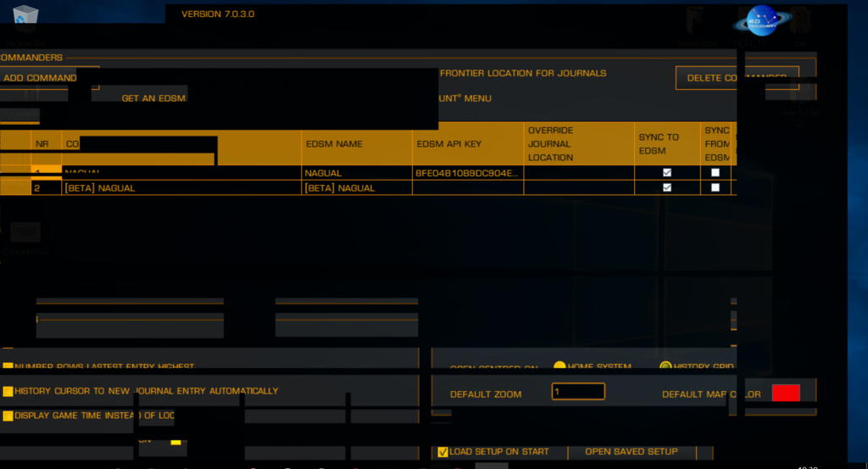Image resolution: width=868 pixels, height=469 pixels.
Task: Toggle History Cursor to New Journal Entry Automatically
Action: [8, 392]
